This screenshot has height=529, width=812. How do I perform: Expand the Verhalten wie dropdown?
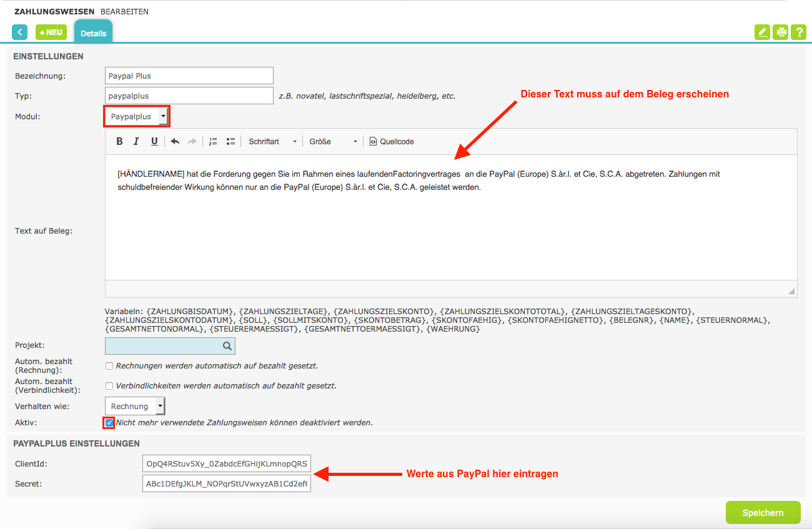135,407
